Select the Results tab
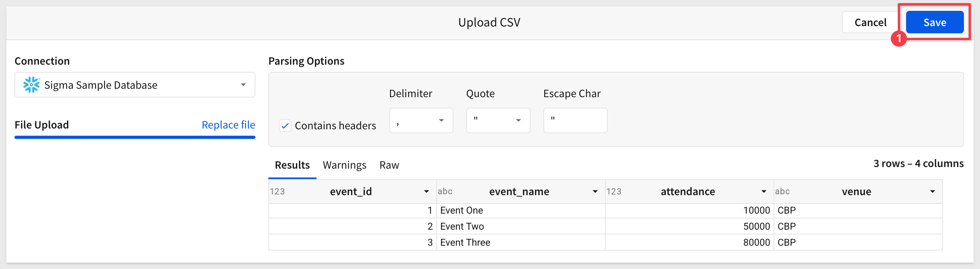The width and height of the screenshot is (980, 269). (x=292, y=165)
